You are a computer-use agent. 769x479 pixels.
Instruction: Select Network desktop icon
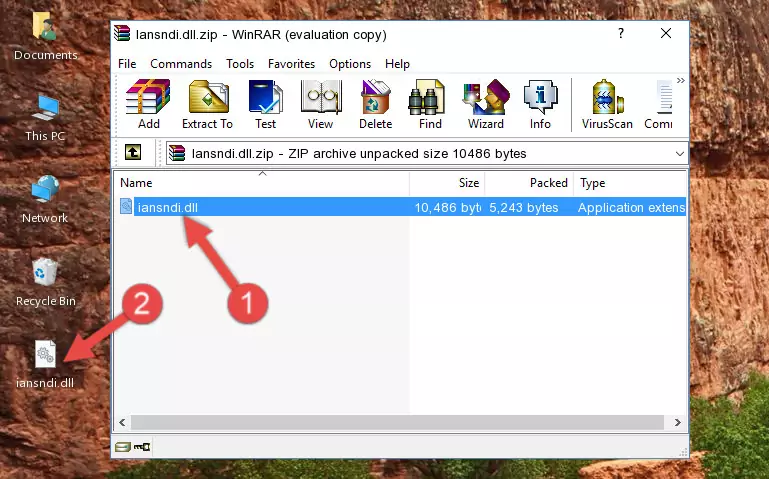(45, 200)
